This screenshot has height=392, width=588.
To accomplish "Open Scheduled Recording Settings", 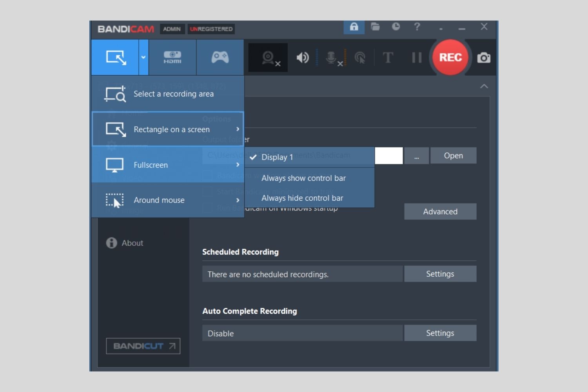I will pyautogui.click(x=440, y=274).
